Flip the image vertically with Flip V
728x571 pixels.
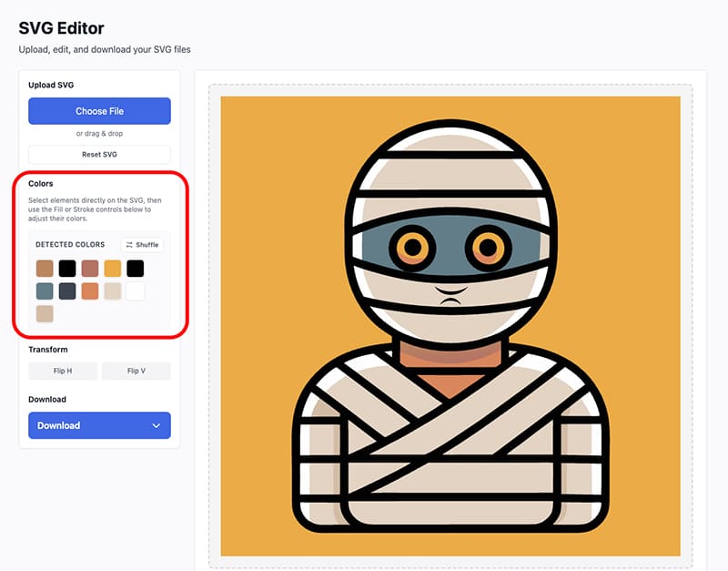point(136,371)
